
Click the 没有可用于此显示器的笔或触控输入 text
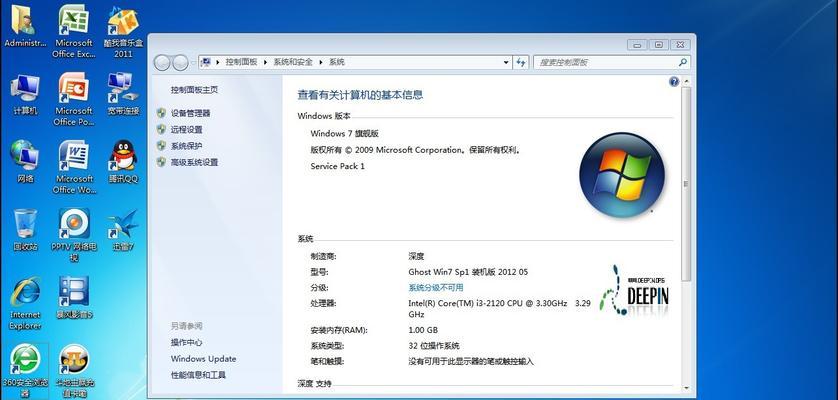point(471,361)
